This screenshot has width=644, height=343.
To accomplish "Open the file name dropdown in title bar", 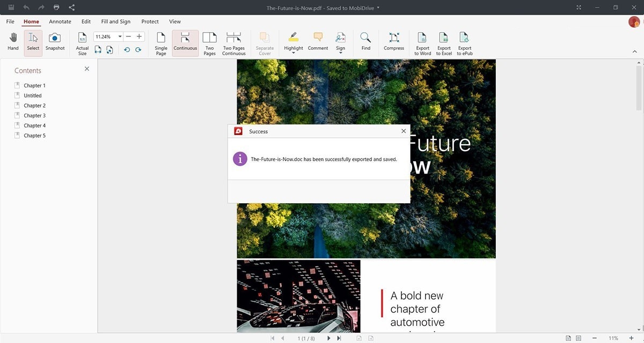I will (x=378, y=8).
